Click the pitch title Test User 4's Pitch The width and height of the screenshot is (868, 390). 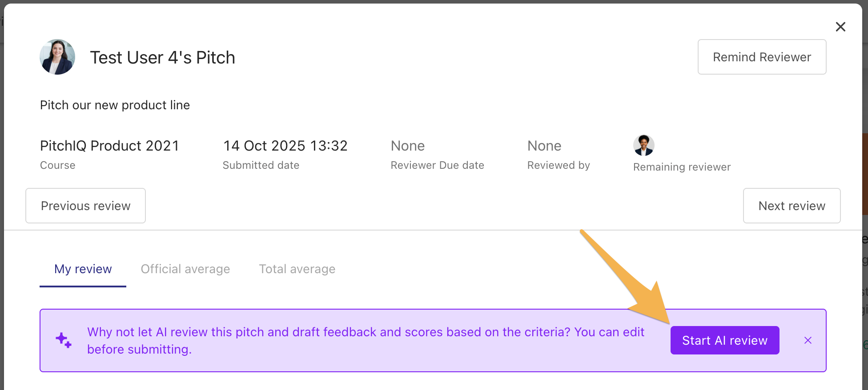tap(162, 57)
